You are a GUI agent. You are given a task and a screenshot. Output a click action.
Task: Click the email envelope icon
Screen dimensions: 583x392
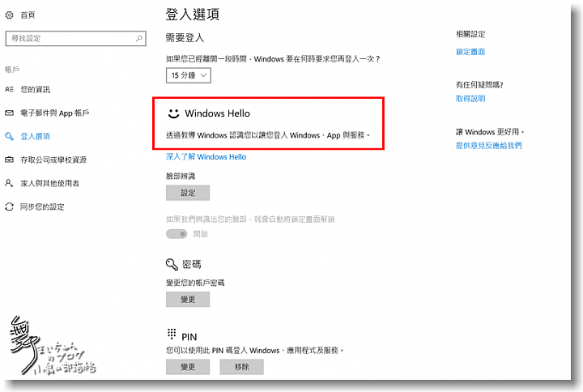click(9, 113)
